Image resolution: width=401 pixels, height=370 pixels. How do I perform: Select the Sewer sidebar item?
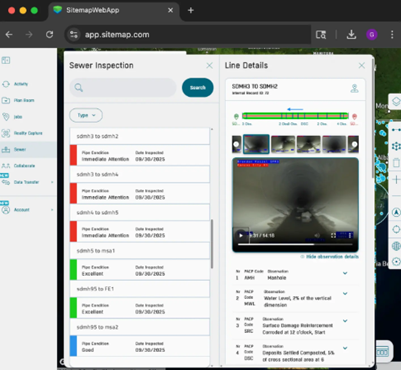tap(28, 149)
